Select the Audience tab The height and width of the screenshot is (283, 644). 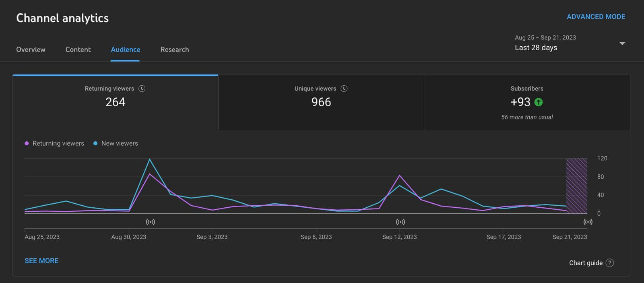(126, 50)
